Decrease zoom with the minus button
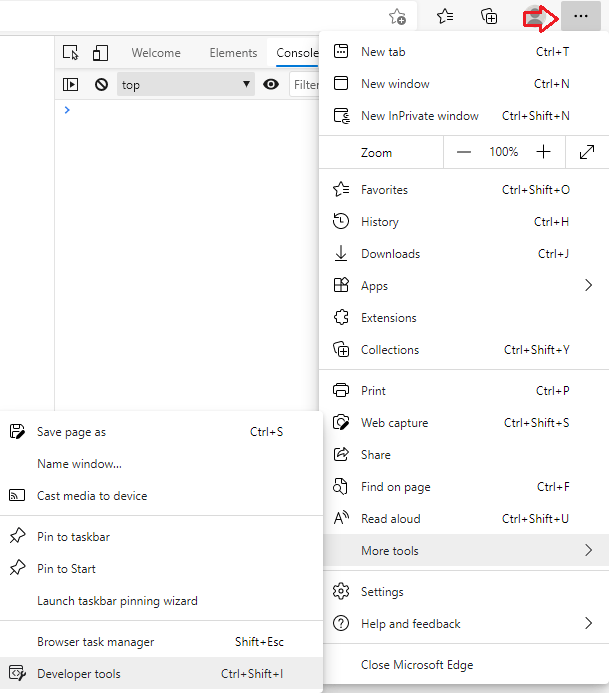 pos(464,152)
